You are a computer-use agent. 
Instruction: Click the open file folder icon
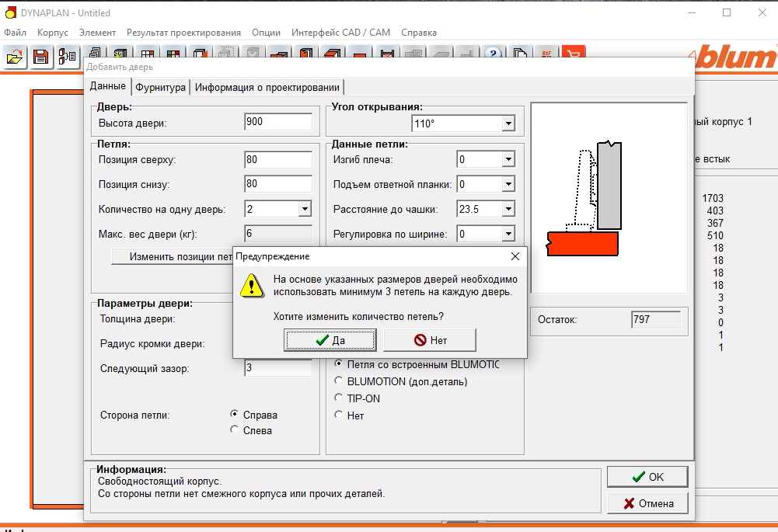click(15, 57)
